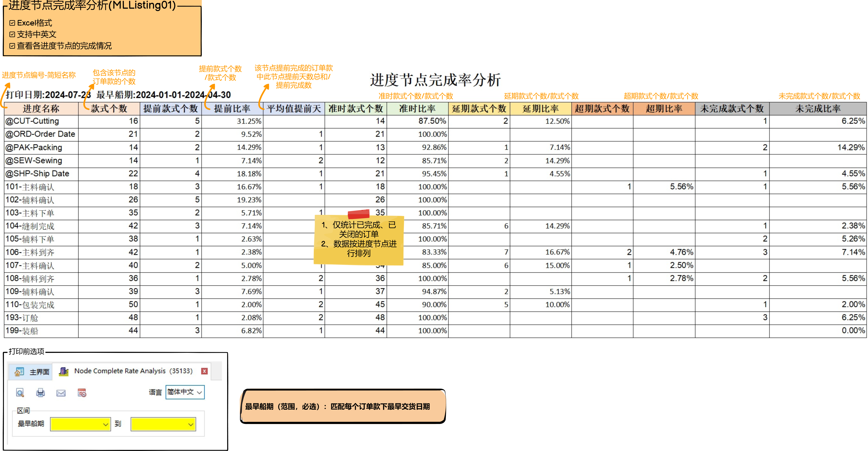Close the Node Complete Rate Analysis tab

pyautogui.click(x=204, y=371)
